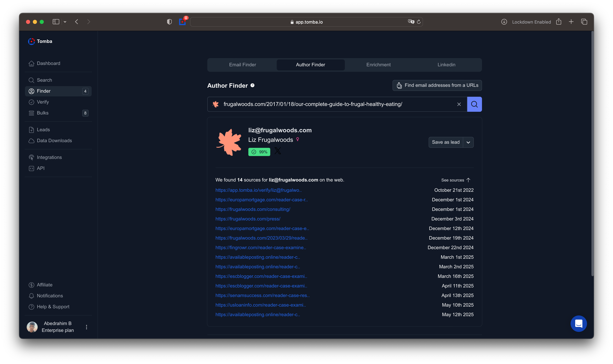Open the app.tomba.io/verify source link
The height and width of the screenshot is (364, 613).
click(x=258, y=190)
